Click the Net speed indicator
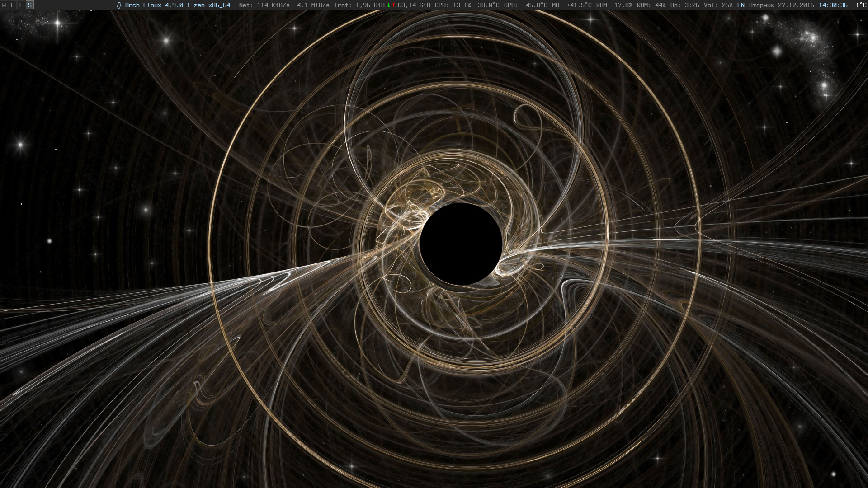868x488 pixels. point(264,5)
